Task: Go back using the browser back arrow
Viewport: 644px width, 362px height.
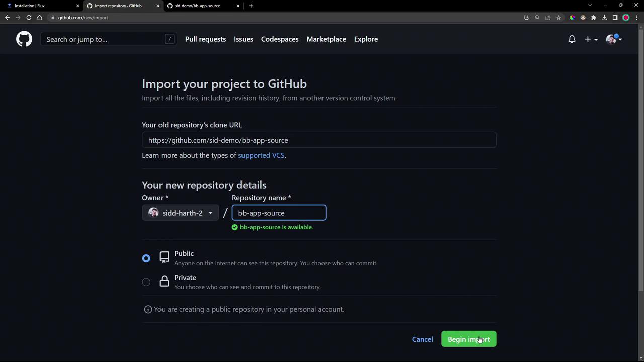Action: [7, 18]
